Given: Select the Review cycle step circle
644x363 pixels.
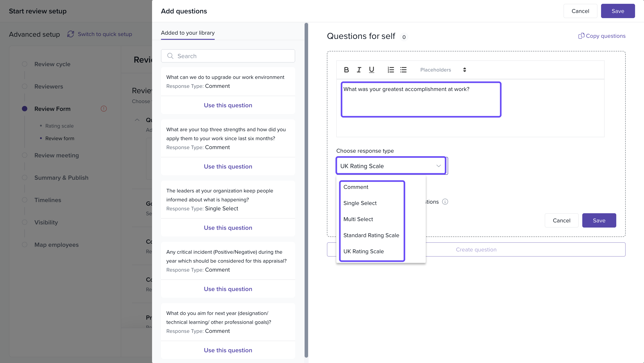Looking at the screenshot, I should [25, 64].
